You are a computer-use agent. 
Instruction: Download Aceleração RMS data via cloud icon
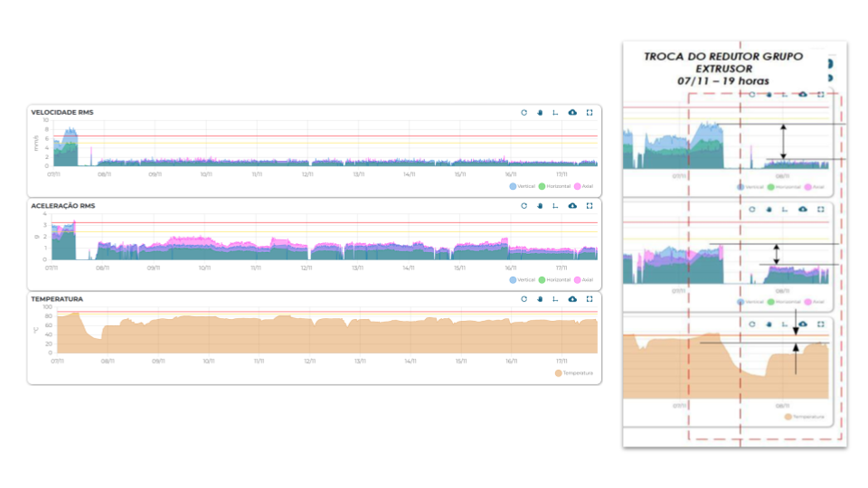(x=572, y=206)
